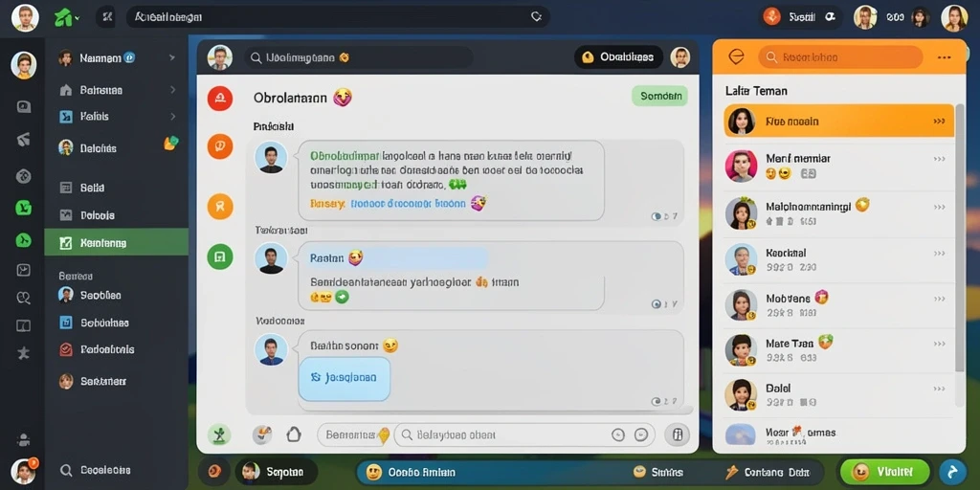Click the first clock icon in the chat input
Image resolution: width=980 pixels, height=490 pixels.
click(618, 434)
